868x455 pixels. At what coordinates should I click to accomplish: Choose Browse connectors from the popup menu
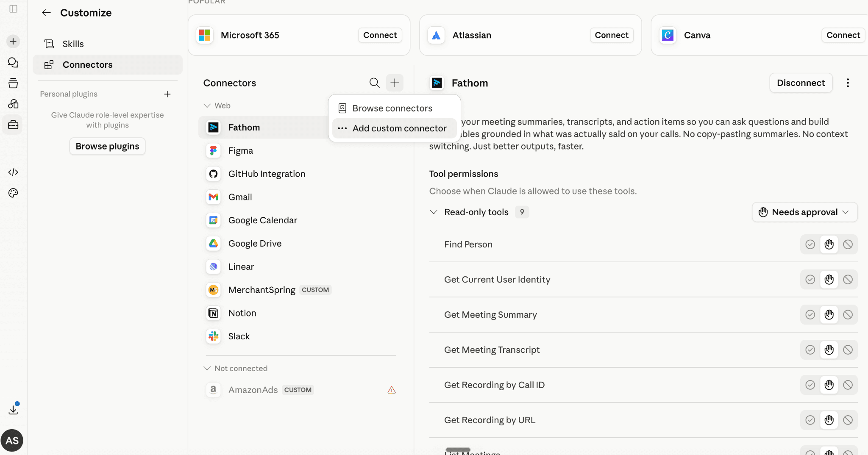coord(394,108)
